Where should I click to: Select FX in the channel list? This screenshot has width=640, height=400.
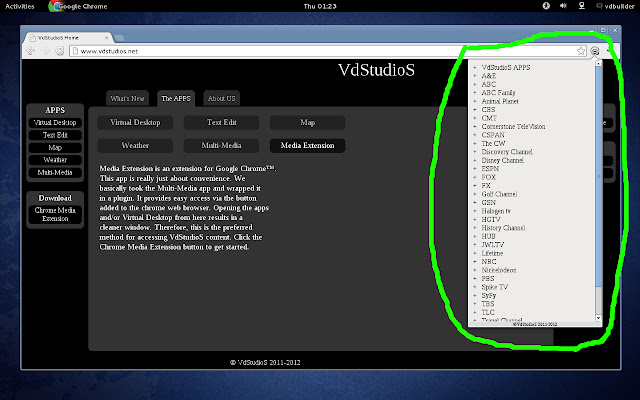click(486, 186)
